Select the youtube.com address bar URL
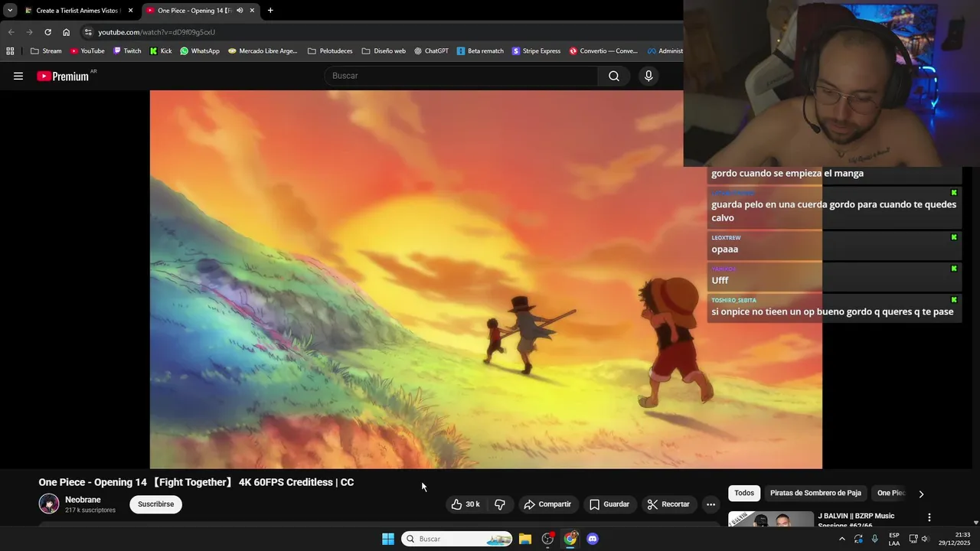This screenshot has height=551, width=980. coord(156,32)
